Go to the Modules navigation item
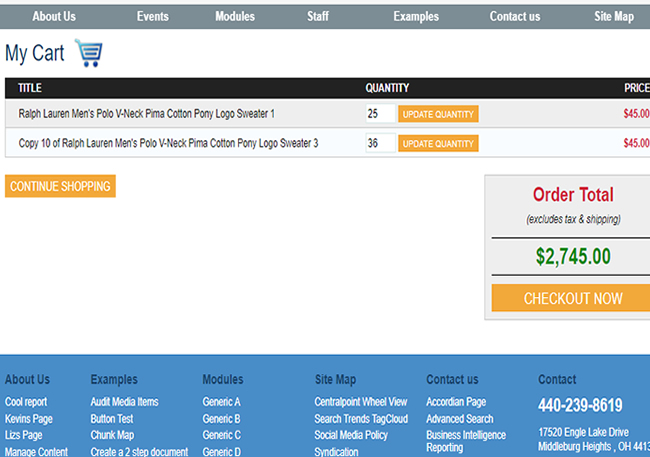The height and width of the screenshot is (457, 650). [234, 16]
